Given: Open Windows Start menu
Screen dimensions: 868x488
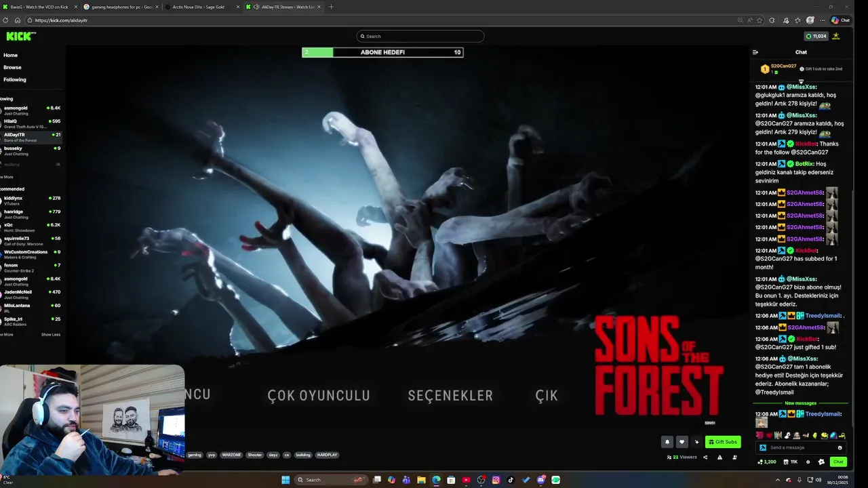Looking at the screenshot, I should (285, 480).
